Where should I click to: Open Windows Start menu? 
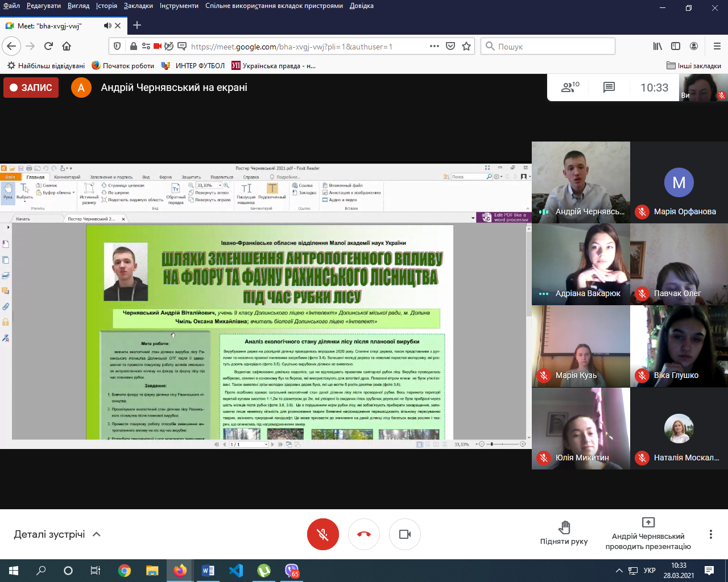14,571
